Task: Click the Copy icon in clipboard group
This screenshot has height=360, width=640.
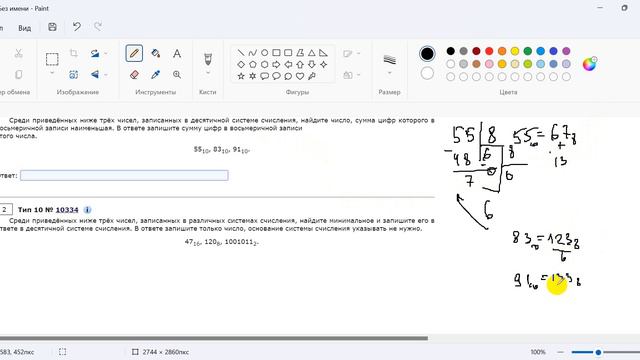Action: [18, 75]
